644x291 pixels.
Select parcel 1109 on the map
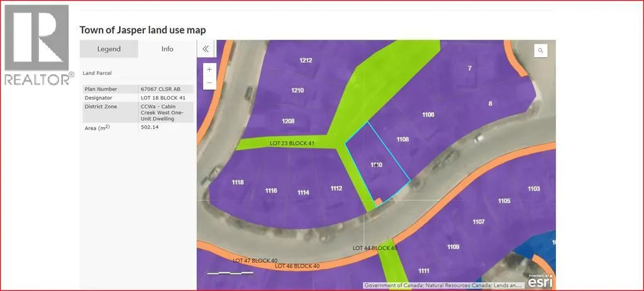453,247
